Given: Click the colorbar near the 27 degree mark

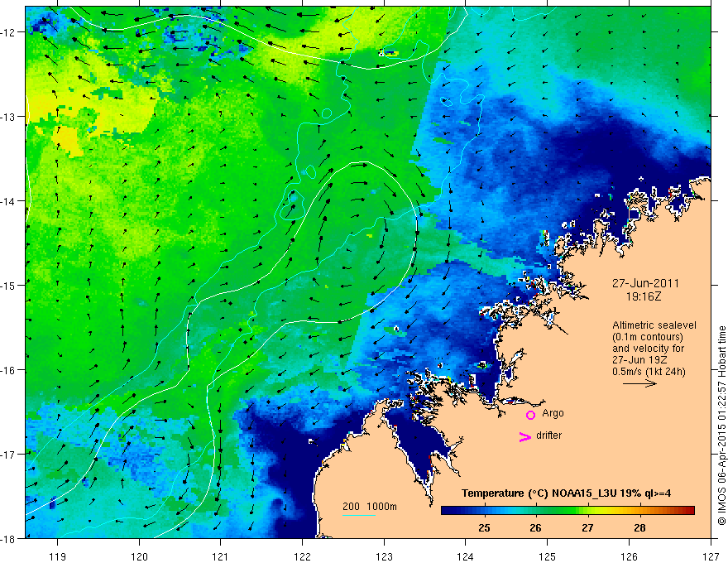Looking at the screenshot, I should 588,511.
